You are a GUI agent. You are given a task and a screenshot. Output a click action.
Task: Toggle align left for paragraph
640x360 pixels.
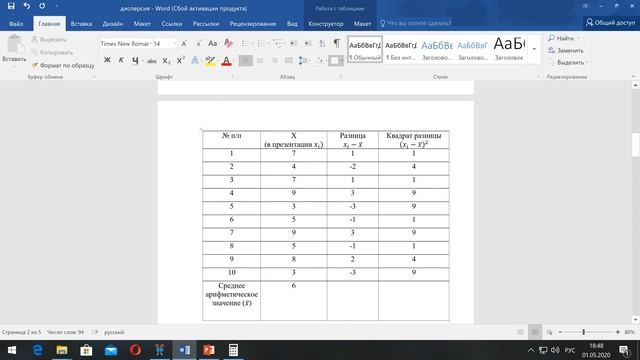(x=246, y=61)
